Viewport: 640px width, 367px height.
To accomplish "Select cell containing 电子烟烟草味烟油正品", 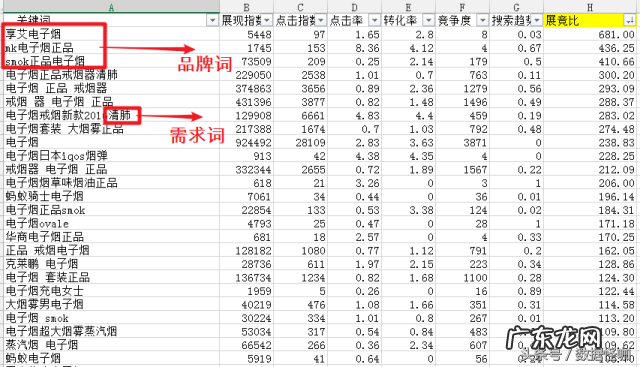I will (111, 183).
